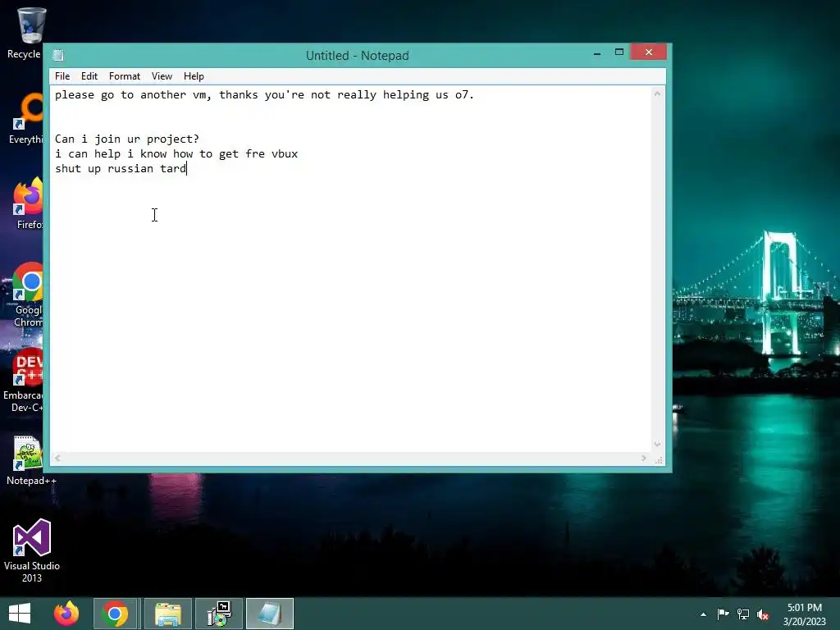Click the Notepad icon in title bar

58,55
